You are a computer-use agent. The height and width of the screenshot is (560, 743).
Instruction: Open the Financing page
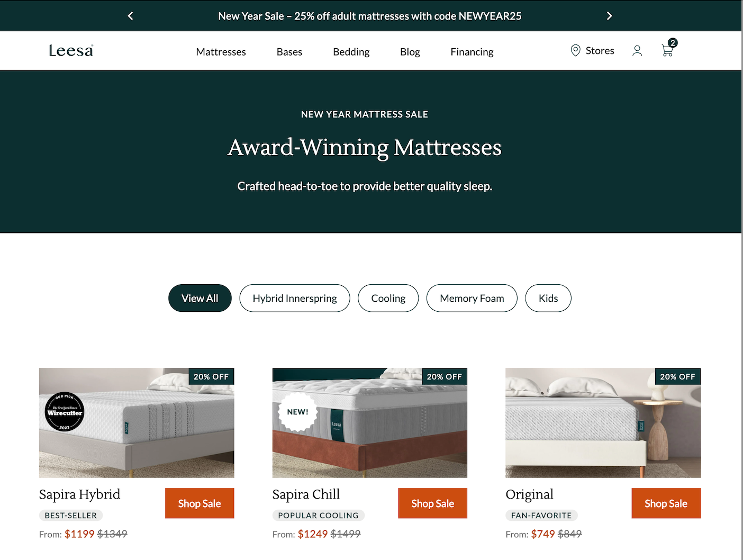point(472,52)
